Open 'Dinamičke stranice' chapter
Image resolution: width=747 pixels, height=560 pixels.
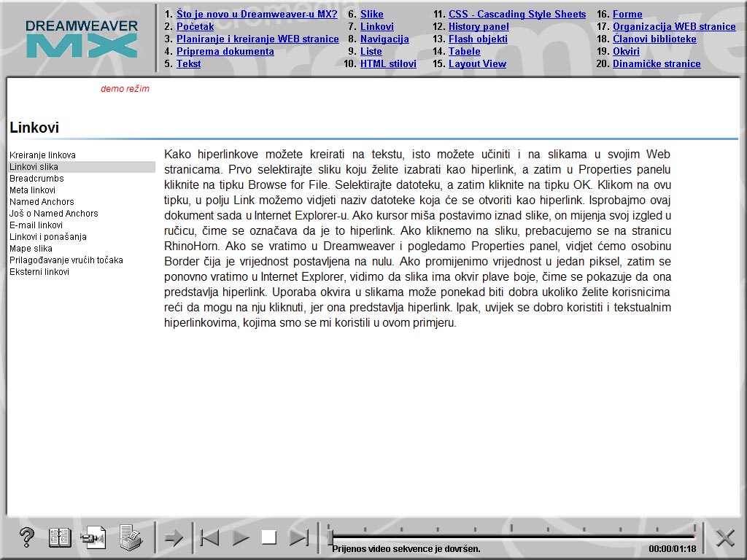pyautogui.click(x=655, y=63)
